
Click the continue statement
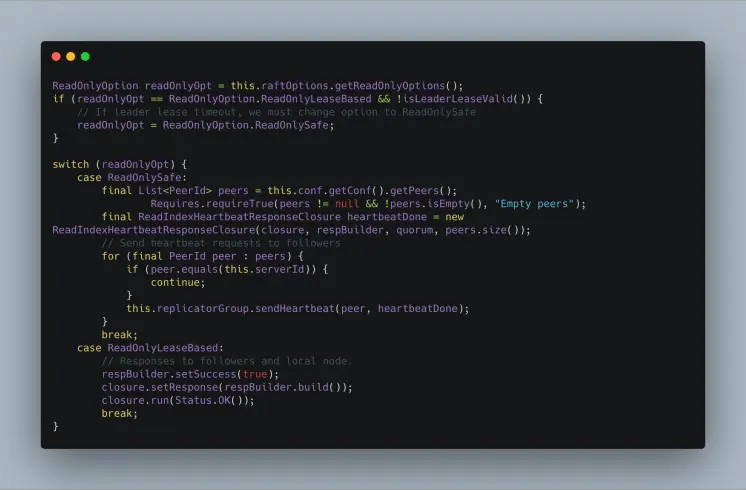177,283
